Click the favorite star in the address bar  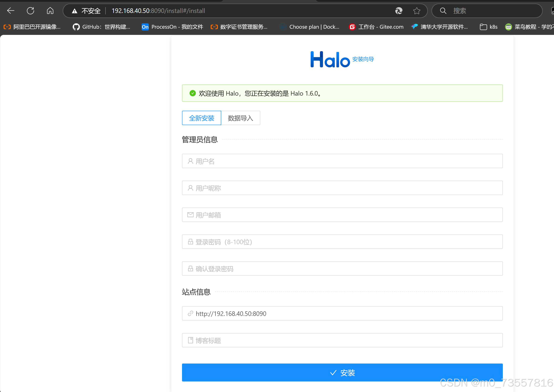pos(417,11)
